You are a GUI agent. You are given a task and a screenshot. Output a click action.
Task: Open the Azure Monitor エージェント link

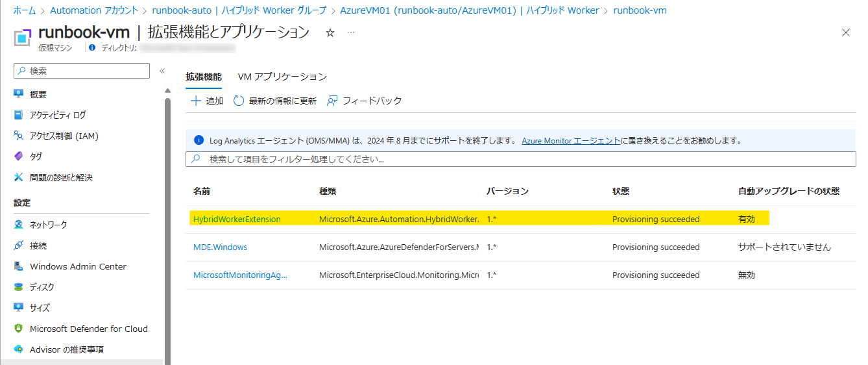(x=571, y=140)
